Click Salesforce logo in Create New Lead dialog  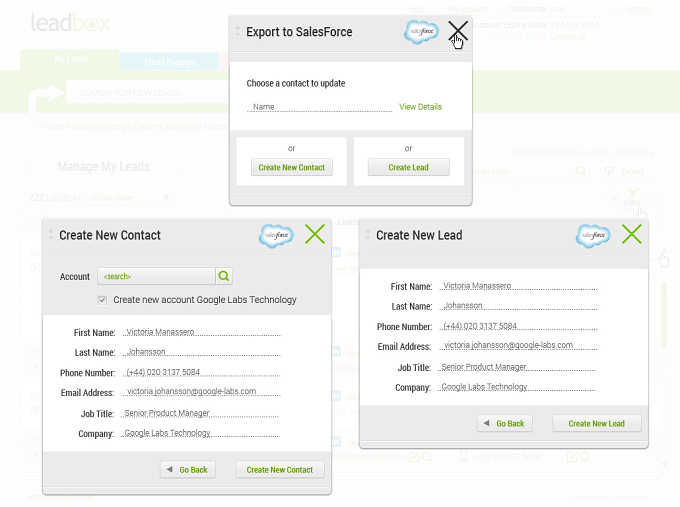593,236
